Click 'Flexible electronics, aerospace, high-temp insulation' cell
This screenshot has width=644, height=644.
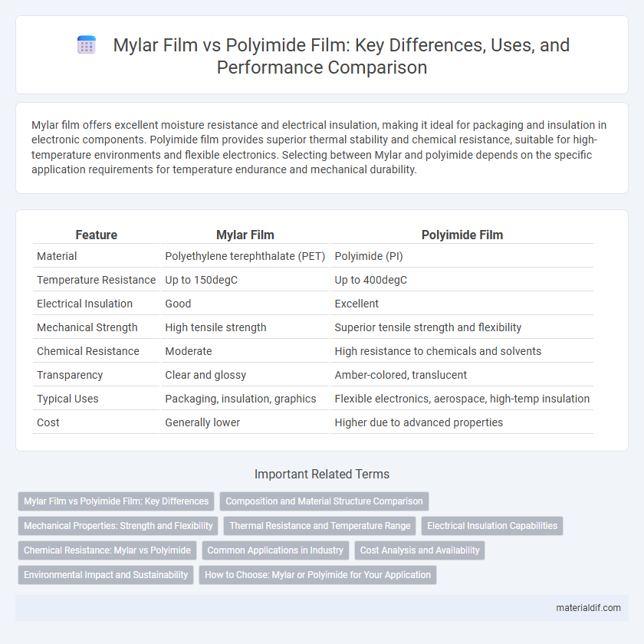(x=462, y=399)
